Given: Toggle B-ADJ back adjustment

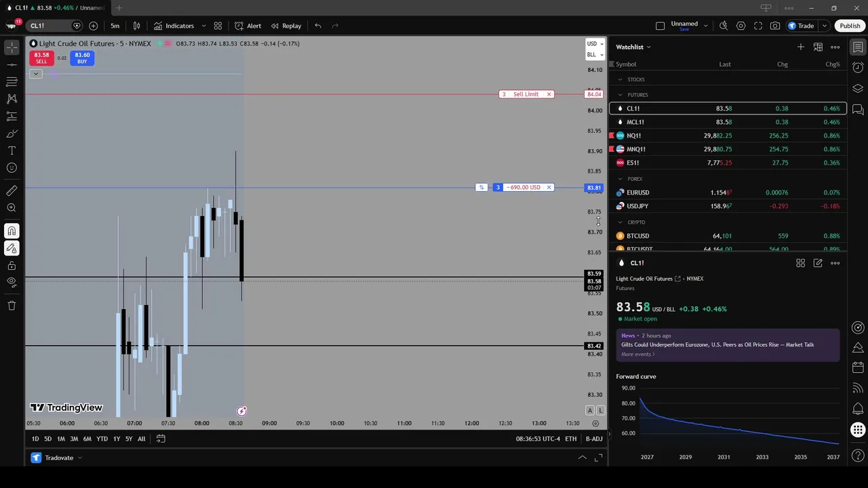Looking at the screenshot, I should point(594,439).
